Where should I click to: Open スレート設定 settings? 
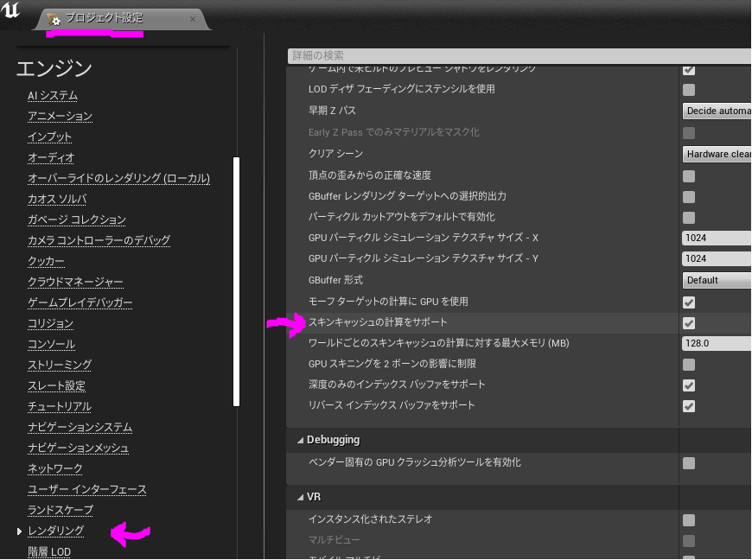click(x=56, y=385)
